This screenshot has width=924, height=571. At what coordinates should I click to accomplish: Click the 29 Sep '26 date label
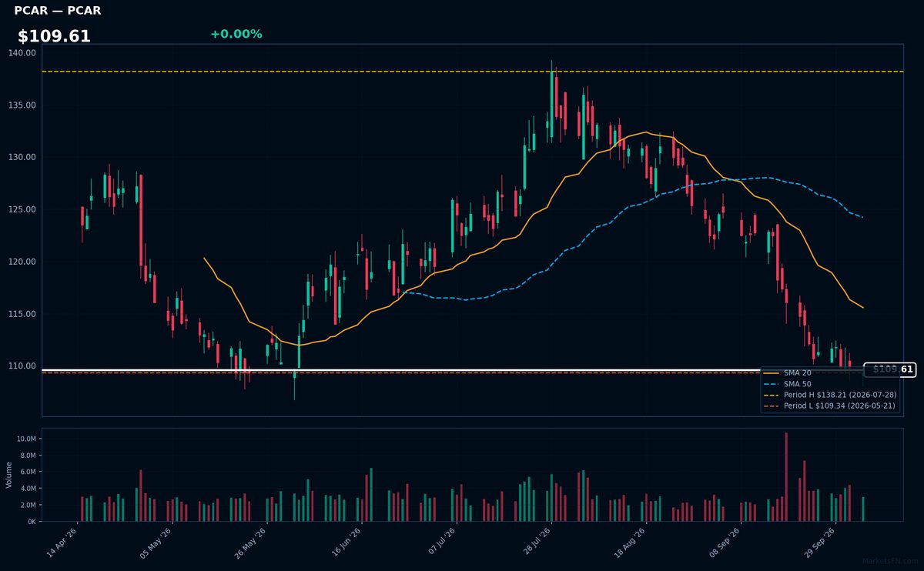819,543
